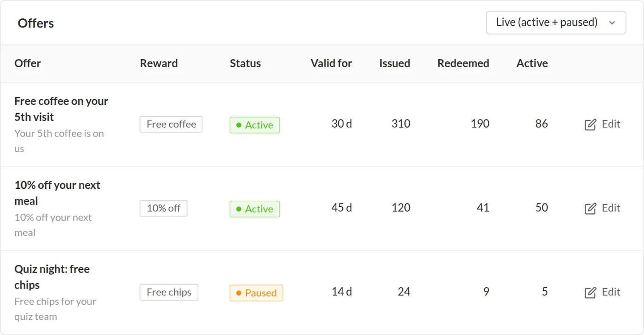
Task: Click the Paused status badge of Quiz night offer
Action: [256, 293]
